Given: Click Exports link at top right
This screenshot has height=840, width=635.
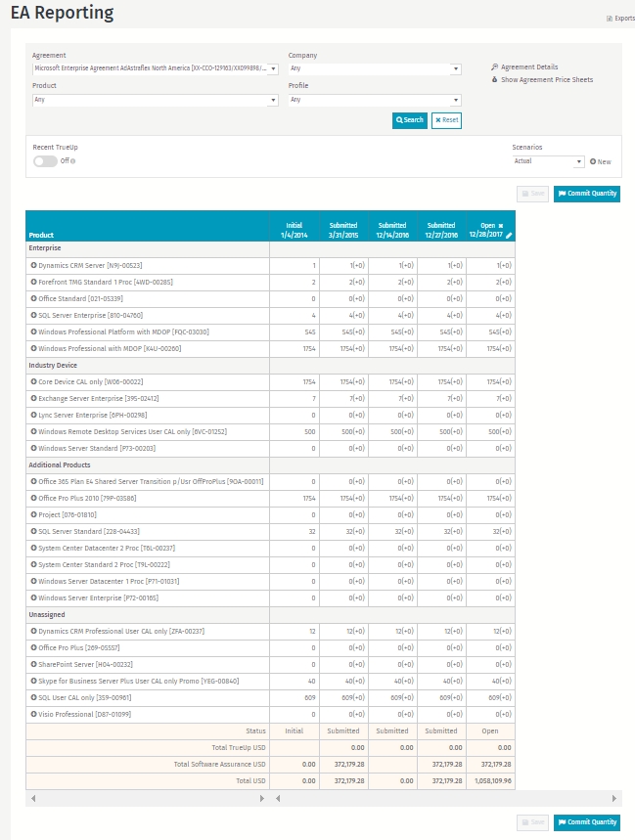Looking at the screenshot, I should (621, 19).
